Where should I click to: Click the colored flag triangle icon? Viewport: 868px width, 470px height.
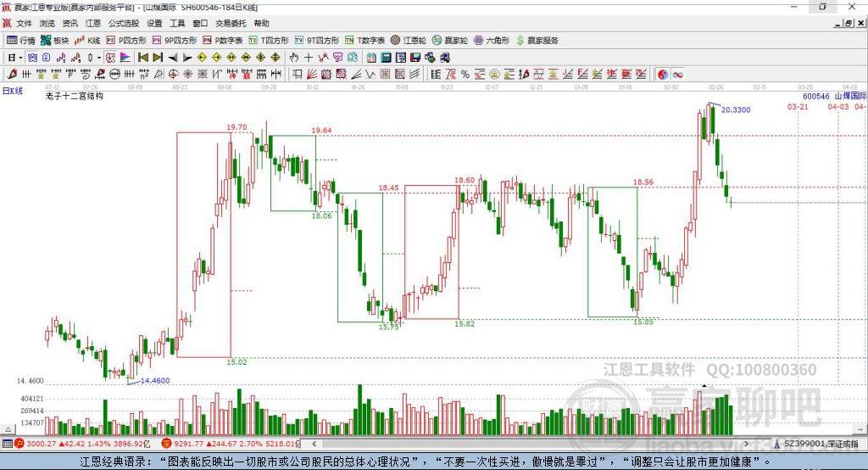125,58
